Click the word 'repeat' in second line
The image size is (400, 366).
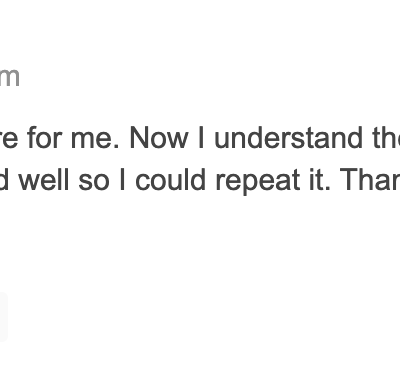tap(258, 181)
